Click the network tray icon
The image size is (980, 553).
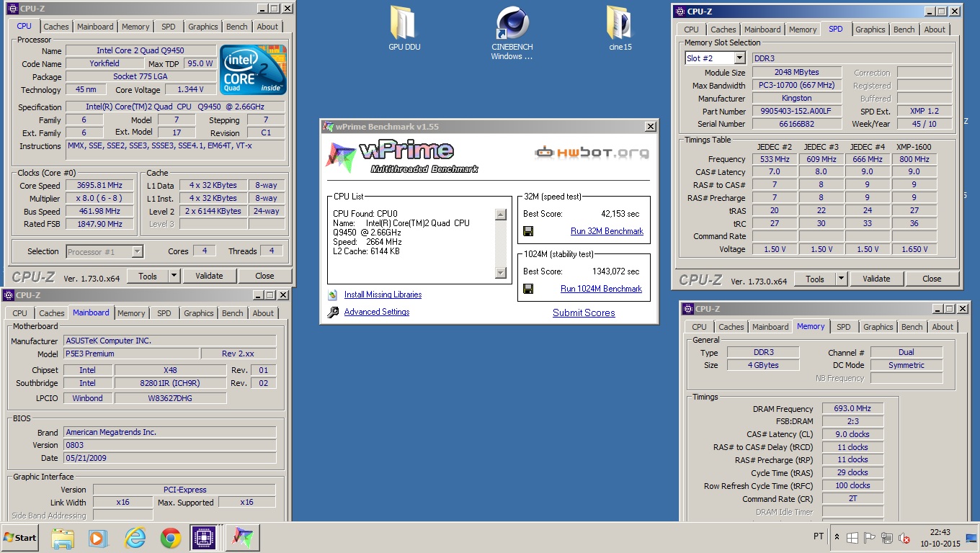(x=887, y=538)
